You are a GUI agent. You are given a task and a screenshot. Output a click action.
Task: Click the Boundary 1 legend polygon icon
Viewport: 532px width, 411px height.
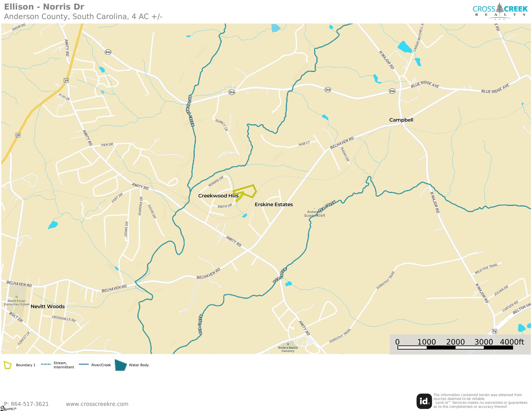[7, 365]
